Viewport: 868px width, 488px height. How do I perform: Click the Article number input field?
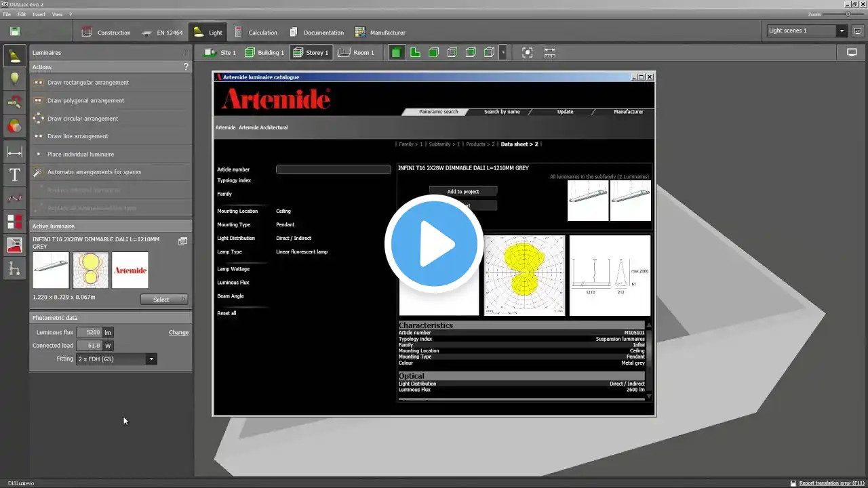333,169
